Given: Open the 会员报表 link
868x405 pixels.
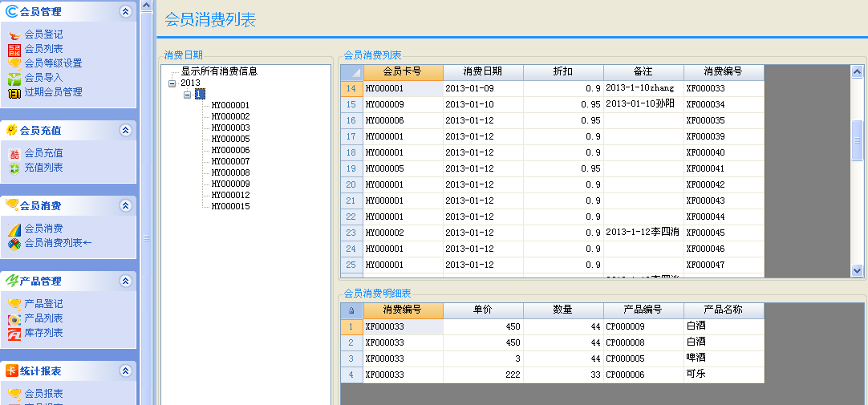Looking at the screenshot, I should tap(43, 394).
